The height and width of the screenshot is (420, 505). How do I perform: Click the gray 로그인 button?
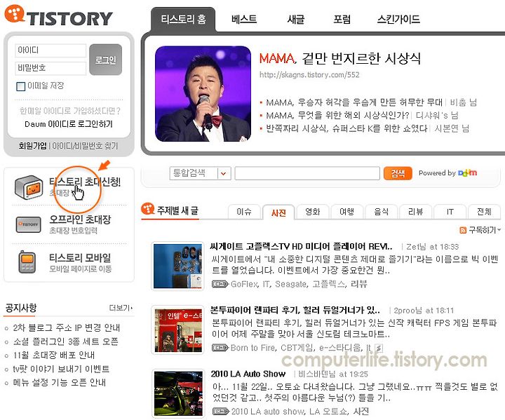point(105,60)
